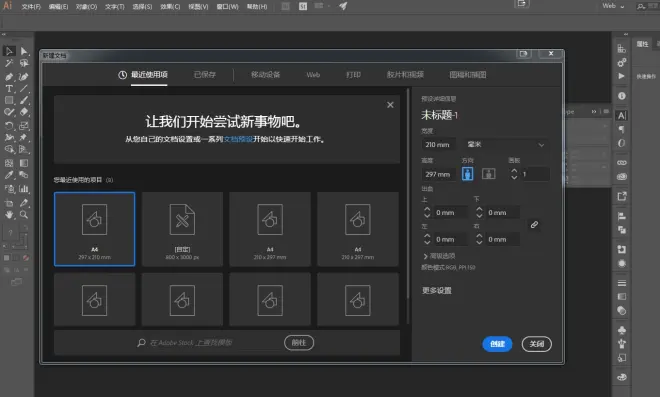
Task: Click the artboards count stepper
Action: coord(514,174)
